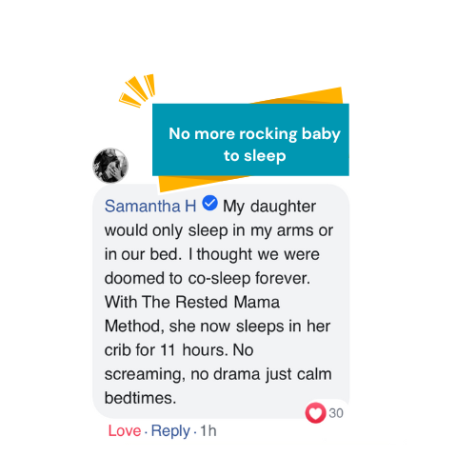Click the 'to sleep' banner text line

(255, 155)
